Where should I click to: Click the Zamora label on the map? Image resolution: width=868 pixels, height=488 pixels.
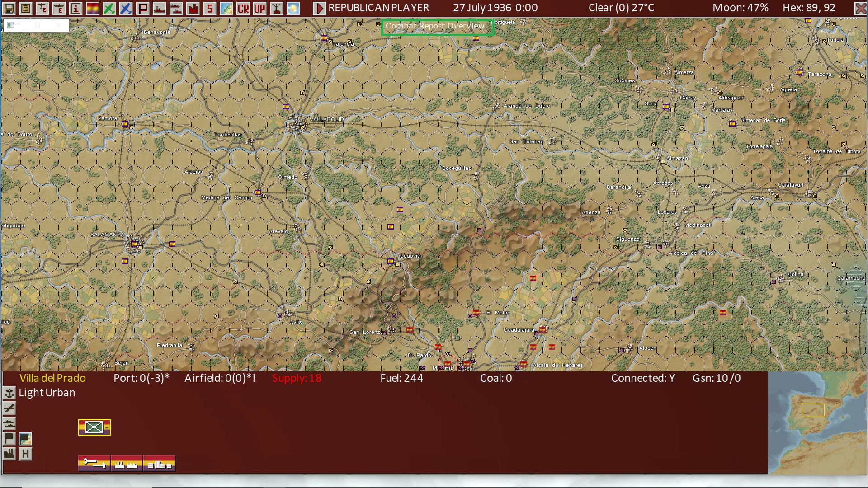tap(108, 118)
